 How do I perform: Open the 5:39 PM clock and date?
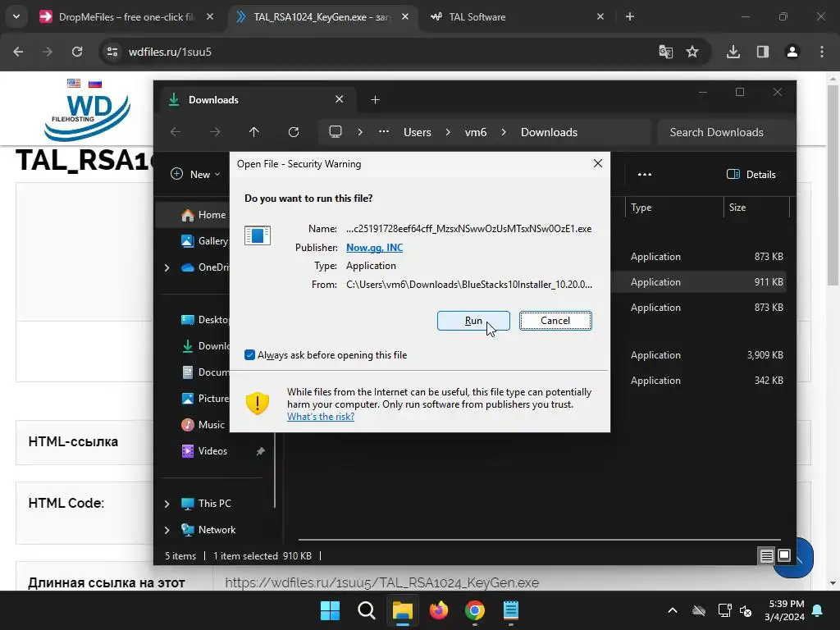point(784,610)
